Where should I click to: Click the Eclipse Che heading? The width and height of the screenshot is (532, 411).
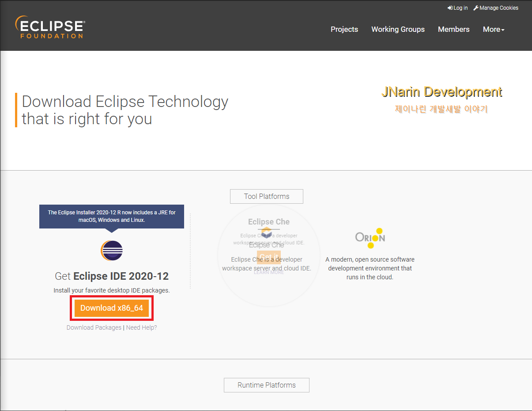click(x=269, y=222)
